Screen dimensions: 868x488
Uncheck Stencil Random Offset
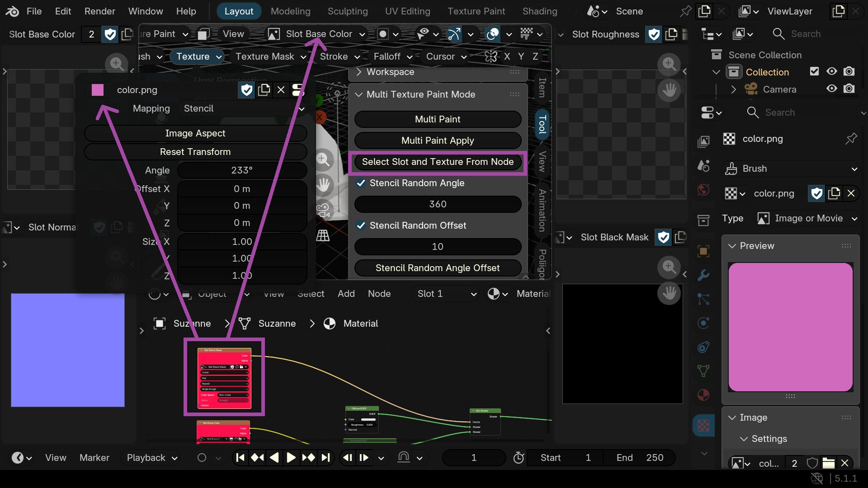pos(361,225)
